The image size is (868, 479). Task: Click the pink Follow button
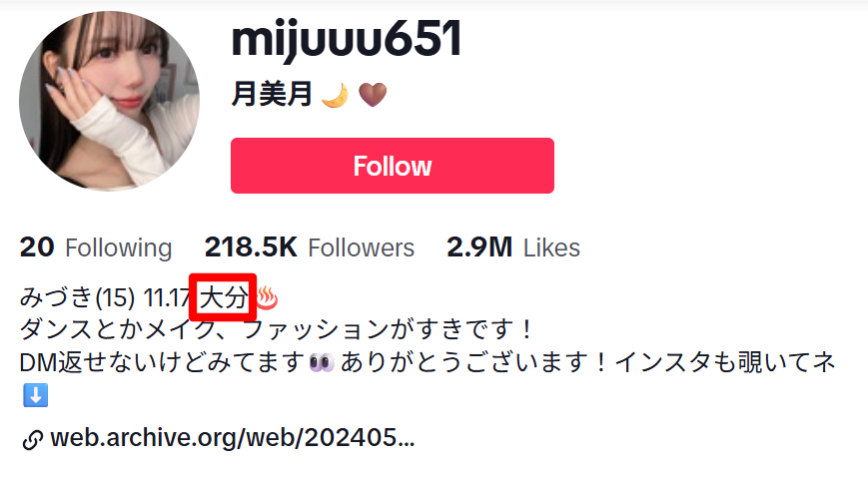click(392, 166)
